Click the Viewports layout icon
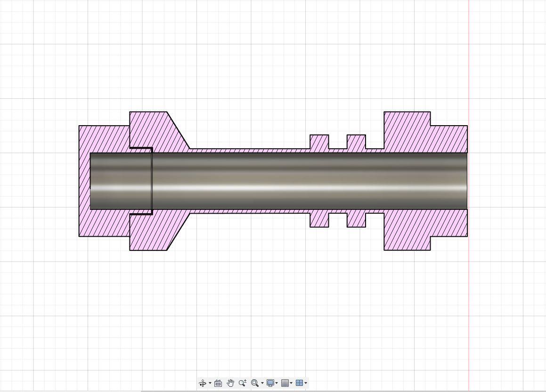546x392 pixels. click(x=299, y=384)
